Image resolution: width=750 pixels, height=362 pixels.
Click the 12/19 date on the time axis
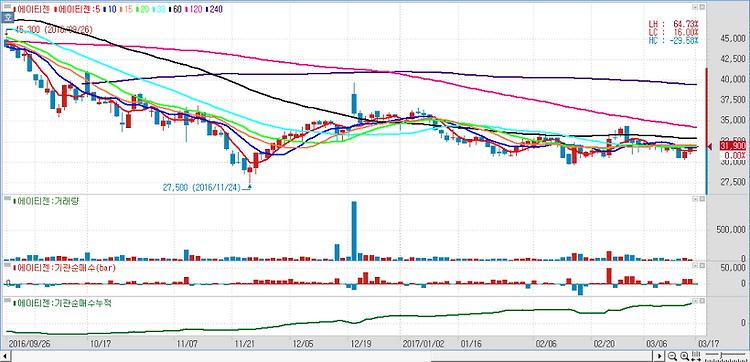point(361,344)
